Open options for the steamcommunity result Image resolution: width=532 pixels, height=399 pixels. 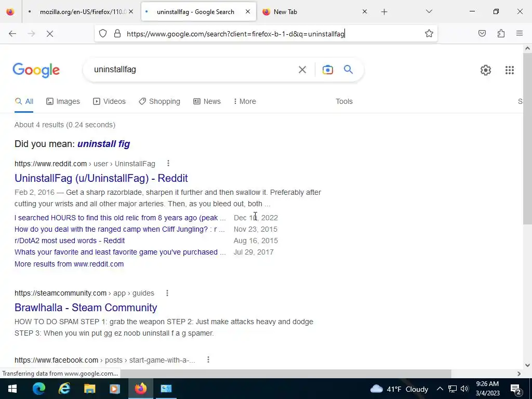tap(167, 293)
